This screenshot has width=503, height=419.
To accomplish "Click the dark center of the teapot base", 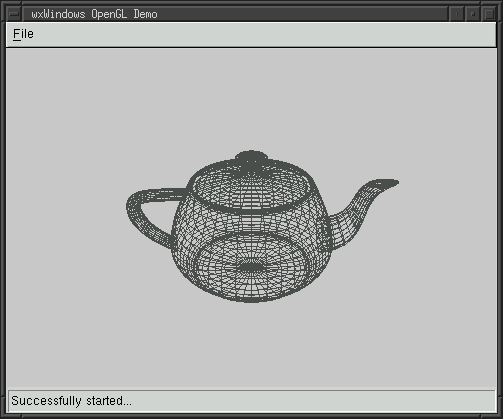I will point(251,267).
